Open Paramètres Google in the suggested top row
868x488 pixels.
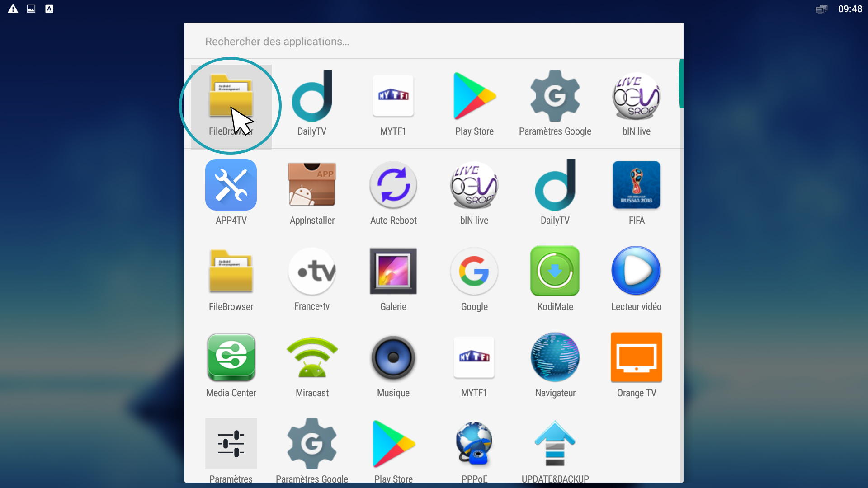(x=555, y=103)
